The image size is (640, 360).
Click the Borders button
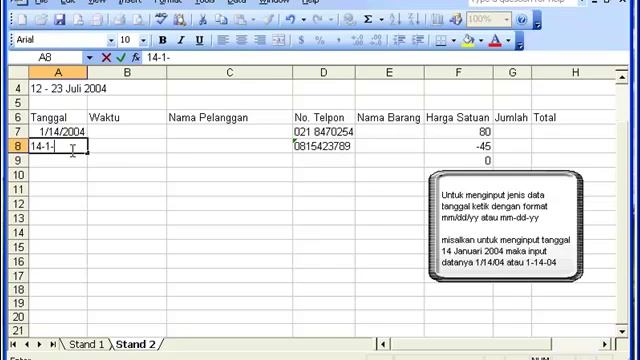(441, 40)
